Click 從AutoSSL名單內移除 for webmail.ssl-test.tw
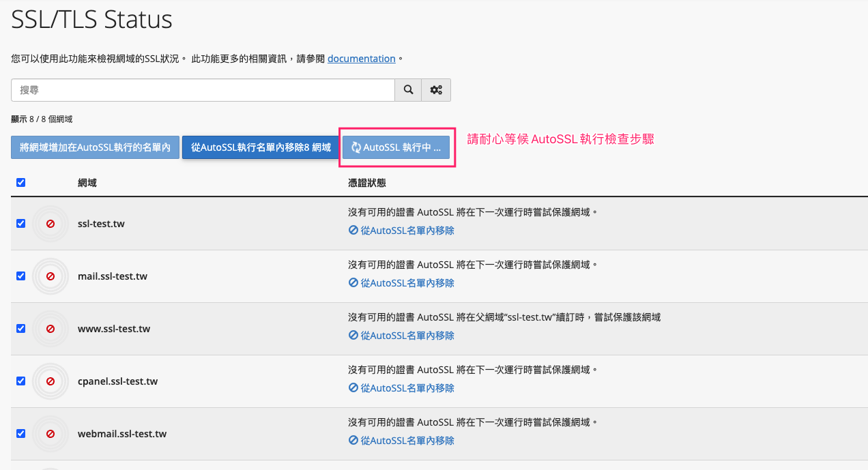Viewport: 868px width, 470px height. (x=401, y=441)
